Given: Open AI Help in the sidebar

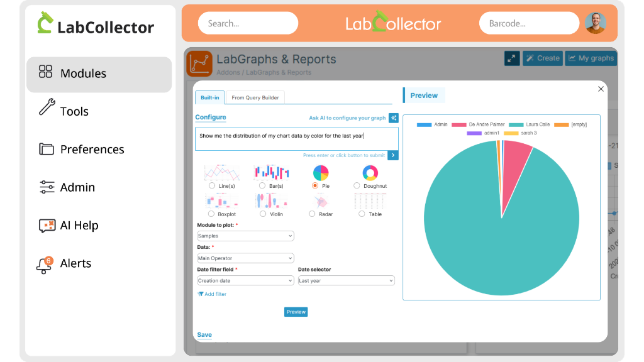Looking at the screenshot, I should (79, 226).
